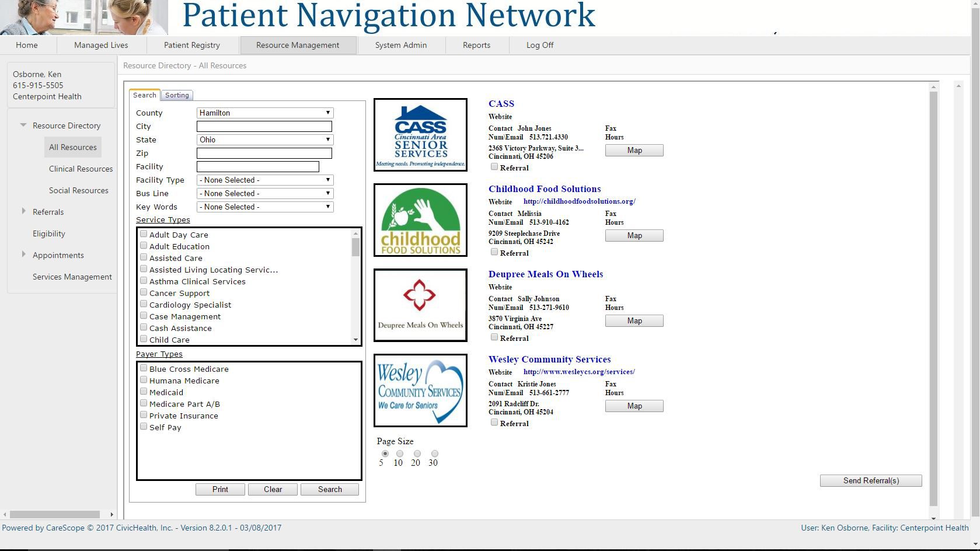
Task: Open the CASS resource title link
Action: (501, 104)
